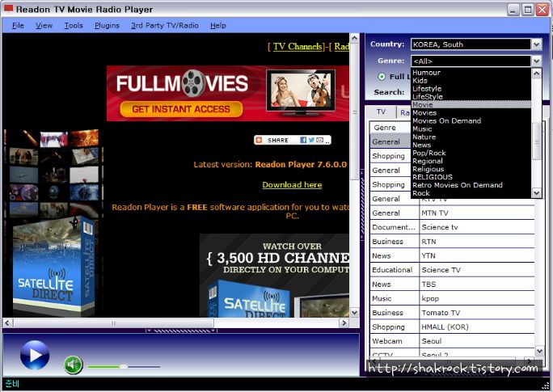553x392 pixels.
Task: Choose Movies On Demand genre
Action: (471, 121)
